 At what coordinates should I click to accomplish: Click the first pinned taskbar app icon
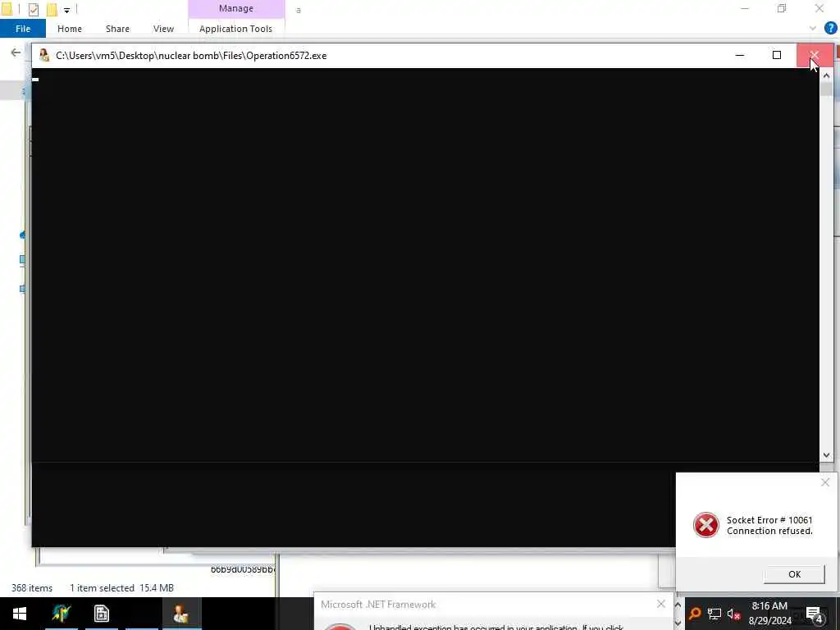click(x=62, y=614)
